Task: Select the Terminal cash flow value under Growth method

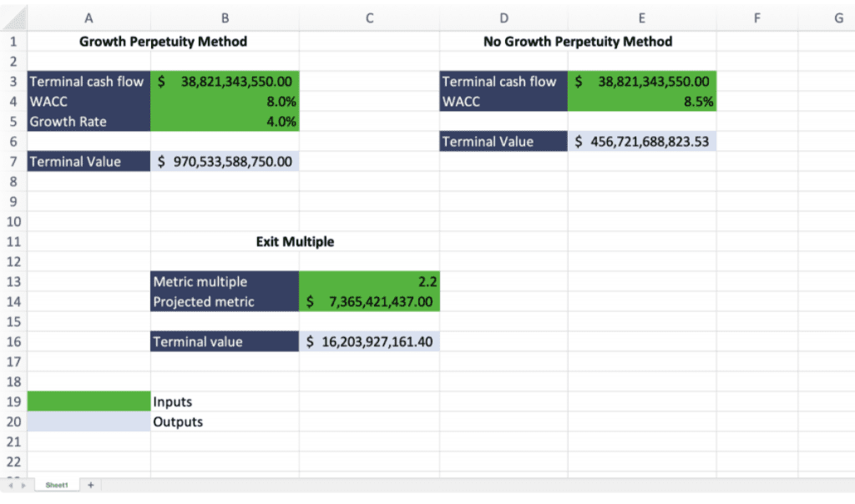Action: click(x=224, y=81)
